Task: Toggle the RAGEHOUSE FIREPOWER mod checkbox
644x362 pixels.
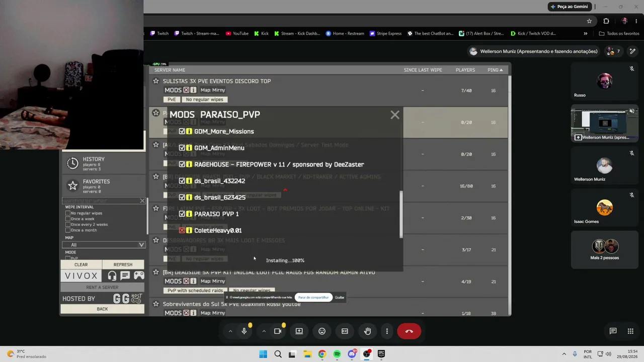Action: click(x=182, y=164)
